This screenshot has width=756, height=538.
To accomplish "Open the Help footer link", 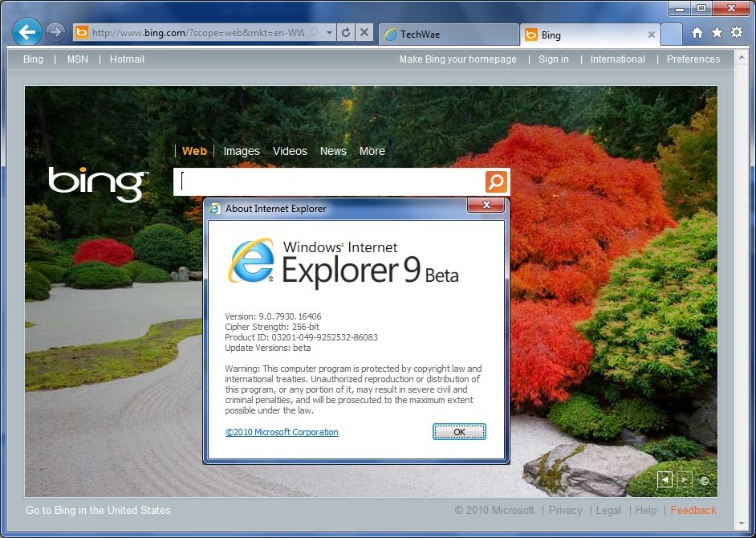I will click(646, 510).
